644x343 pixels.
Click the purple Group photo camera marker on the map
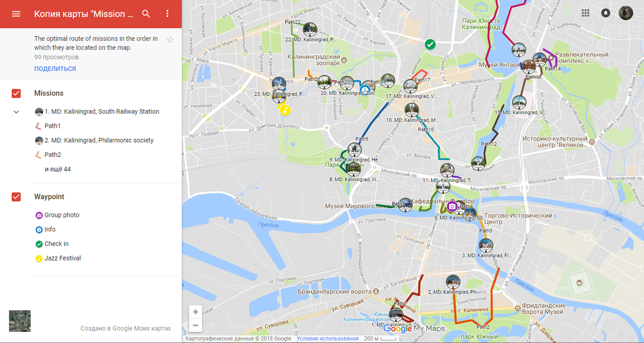452,206
